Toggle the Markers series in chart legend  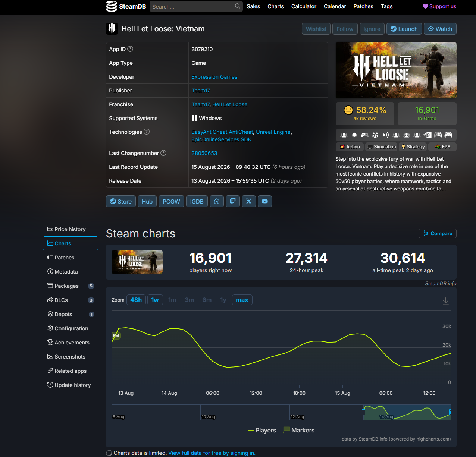299,430
